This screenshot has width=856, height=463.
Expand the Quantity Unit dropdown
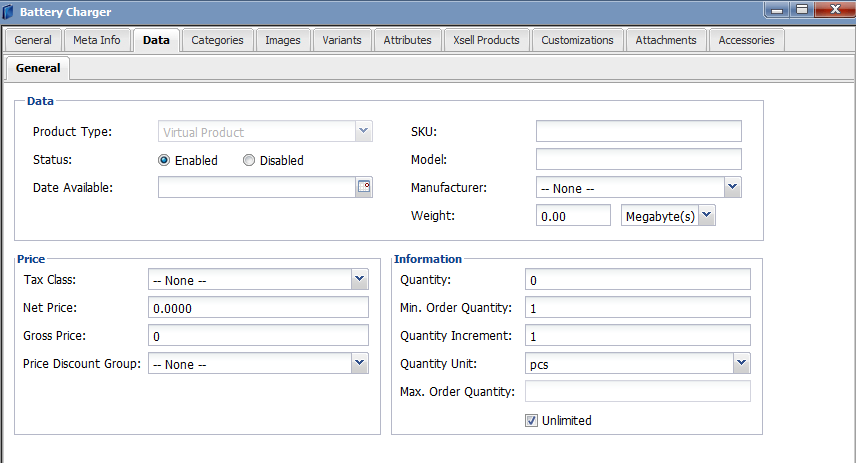[741, 364]
